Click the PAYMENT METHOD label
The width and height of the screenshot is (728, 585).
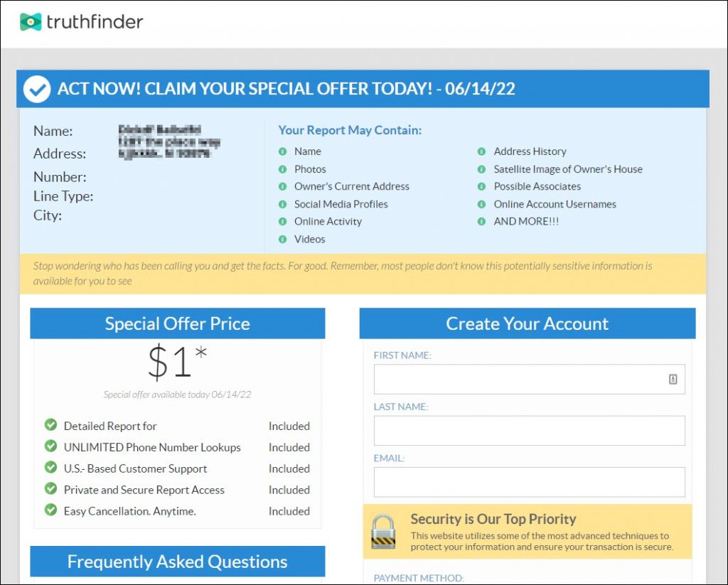point(419,579)
